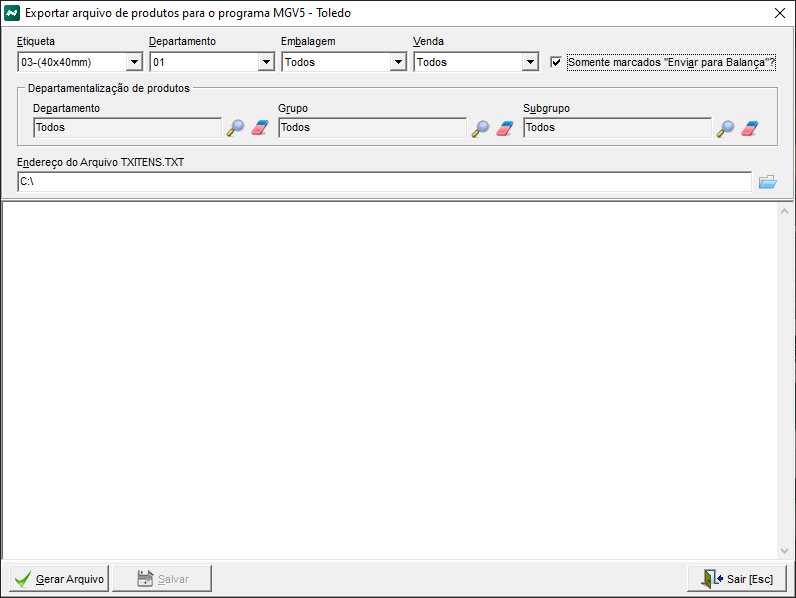Click the Subgrupo search magnifier icon

pyautogui.click(x=725, y=128)
